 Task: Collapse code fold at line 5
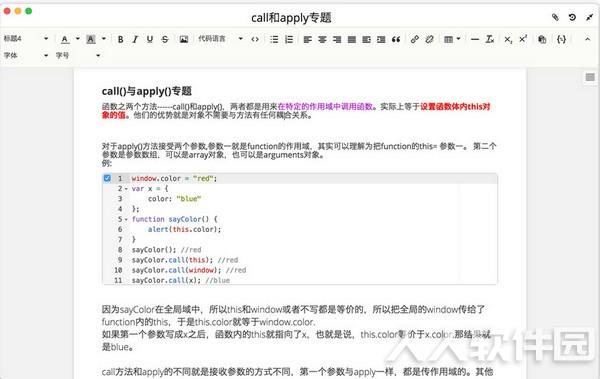tap(126, 219)
